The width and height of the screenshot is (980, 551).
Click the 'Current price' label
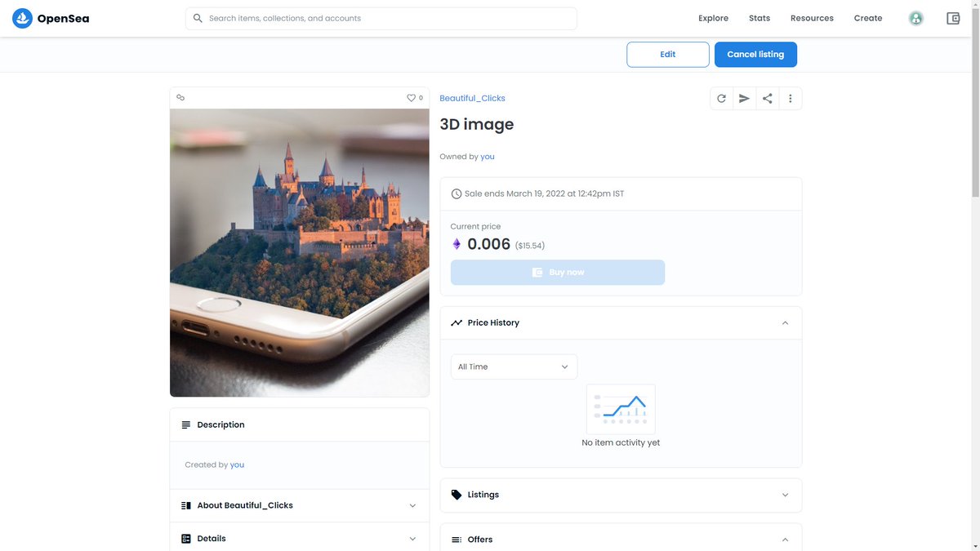(475, 226)
